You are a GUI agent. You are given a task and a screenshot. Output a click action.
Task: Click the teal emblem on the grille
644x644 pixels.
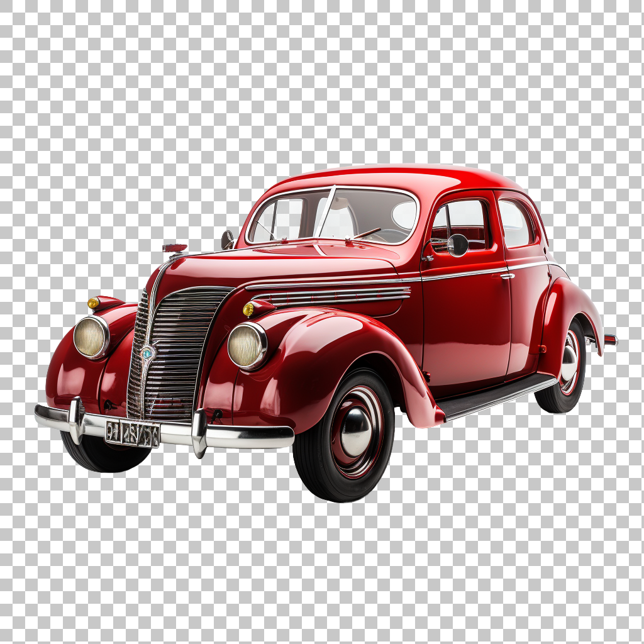click(x=147, y=353)
